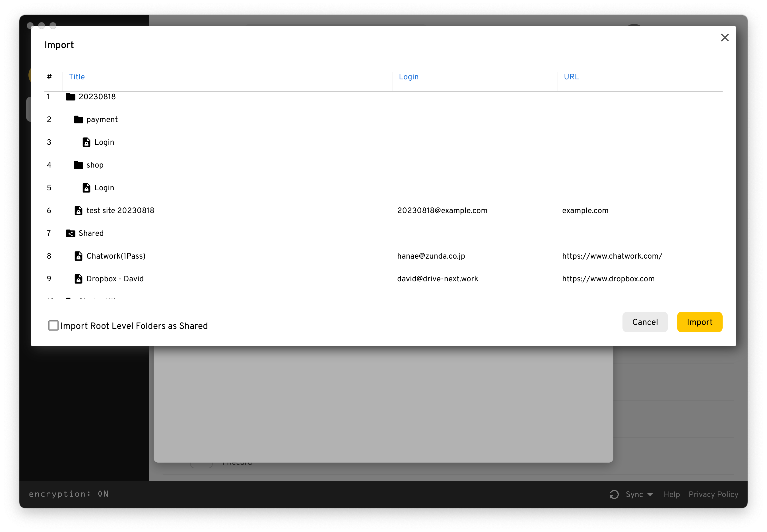Viewport: 767px width, 532px height.
Task: Click the shop folder icon
Action: point(78,165)
